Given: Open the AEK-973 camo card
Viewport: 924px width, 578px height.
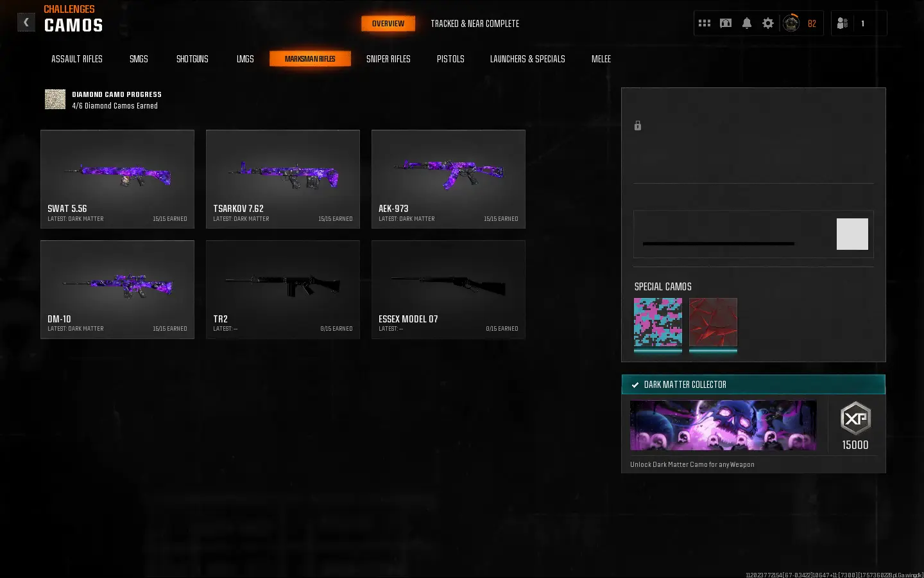Looking at the screenshot, I should pos(449,179).
